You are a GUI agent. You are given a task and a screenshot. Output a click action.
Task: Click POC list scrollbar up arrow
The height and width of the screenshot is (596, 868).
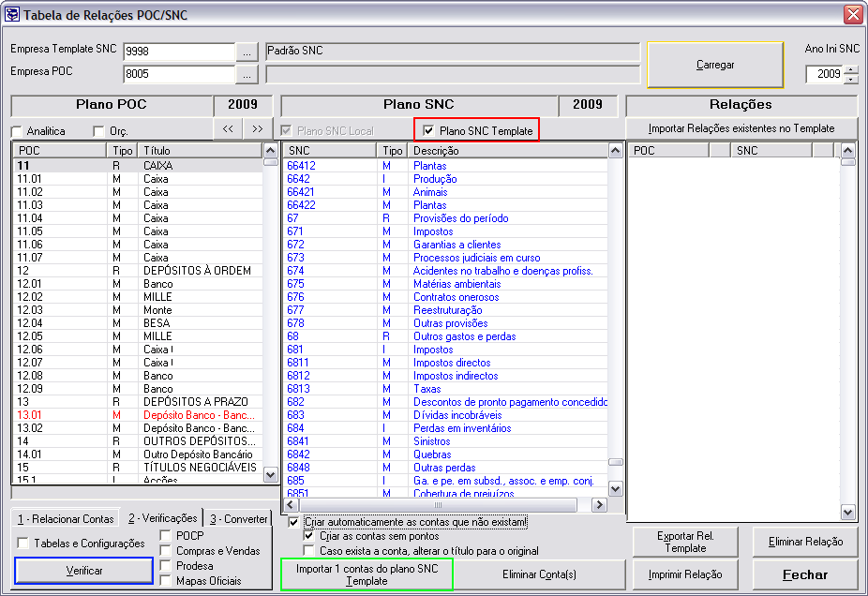point(270,151)
